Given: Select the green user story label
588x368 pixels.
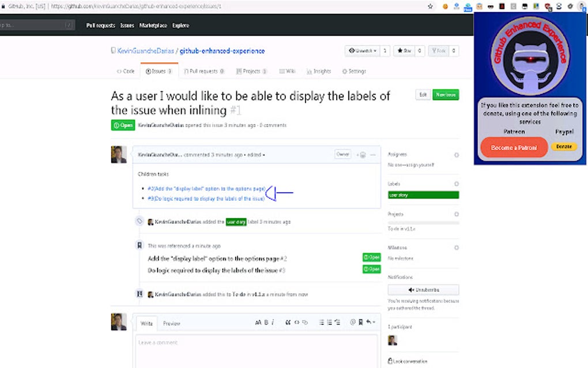Looking at the screenshot, I should click(x=404, y=195).
